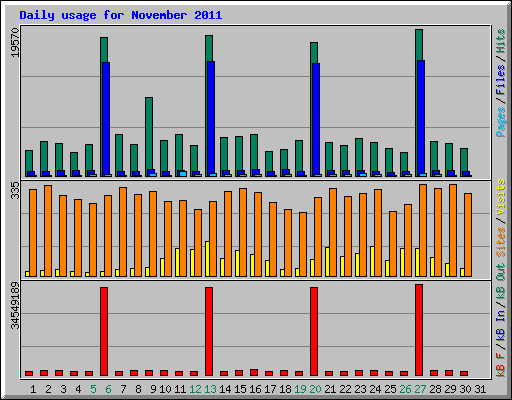Click day label 7 on the x-axis
Viewport: 512px width, 400px height.
click(x=123, y=389)
